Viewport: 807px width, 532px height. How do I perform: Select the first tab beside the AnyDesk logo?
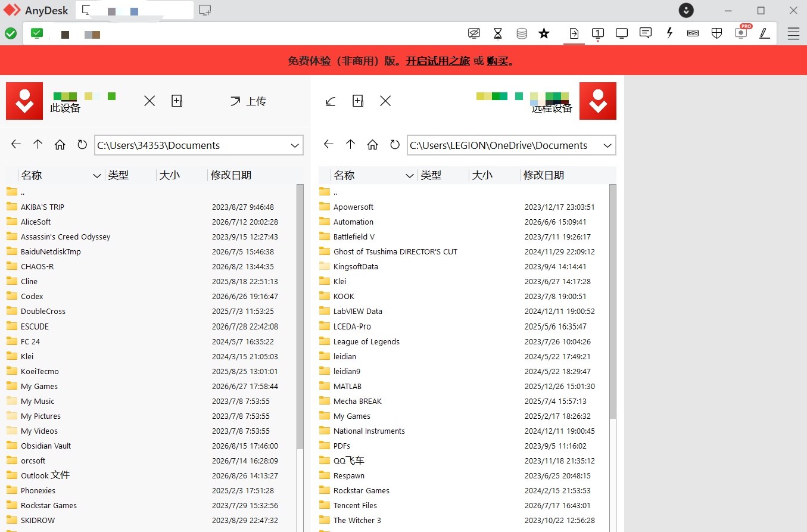click(x=135, y=11)
